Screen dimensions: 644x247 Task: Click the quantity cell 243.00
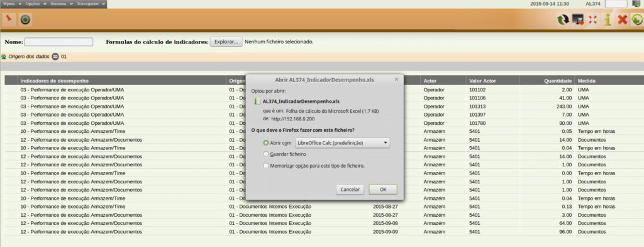pyautogui.click(x=564, y=106)
